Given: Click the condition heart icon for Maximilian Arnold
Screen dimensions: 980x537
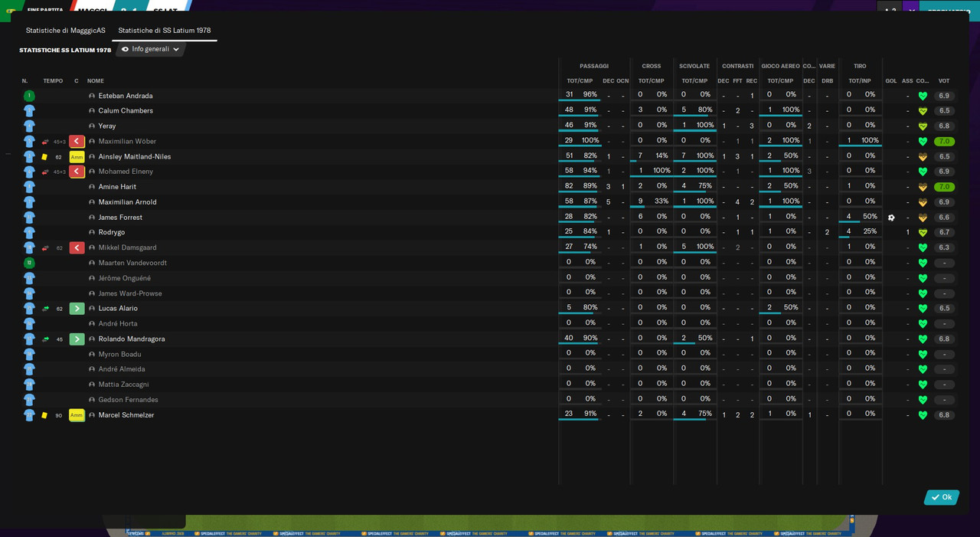Looking at the screenshot, I should 923,202.
